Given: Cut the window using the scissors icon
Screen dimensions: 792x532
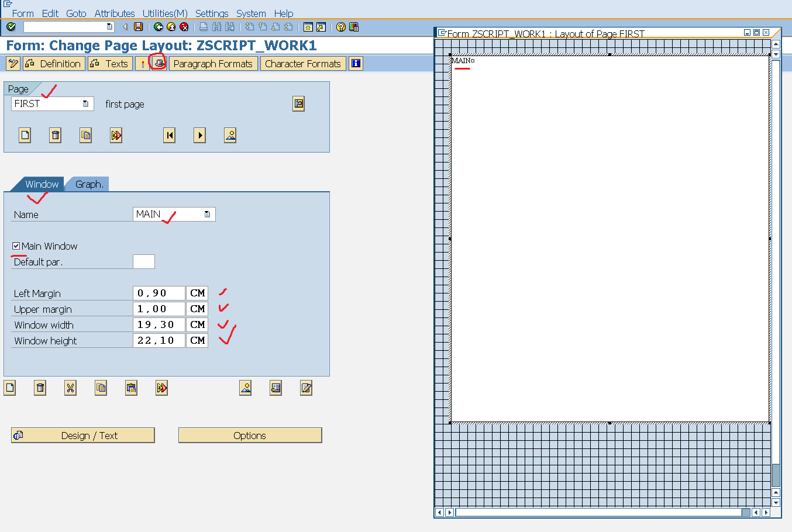Looking at the screenshot, I should pos(70,388).
